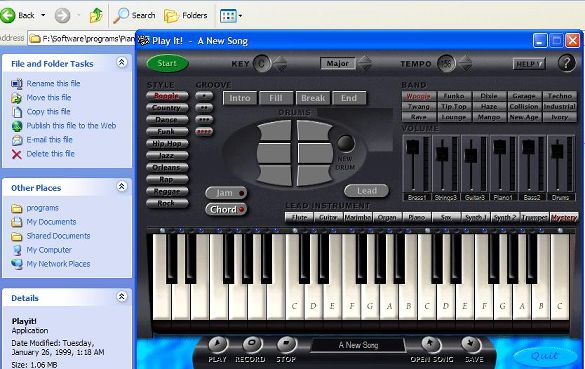Viewport: 585px width, 369px height.
Task: Change Major scale with its arrows
Action: click(365, 63)
